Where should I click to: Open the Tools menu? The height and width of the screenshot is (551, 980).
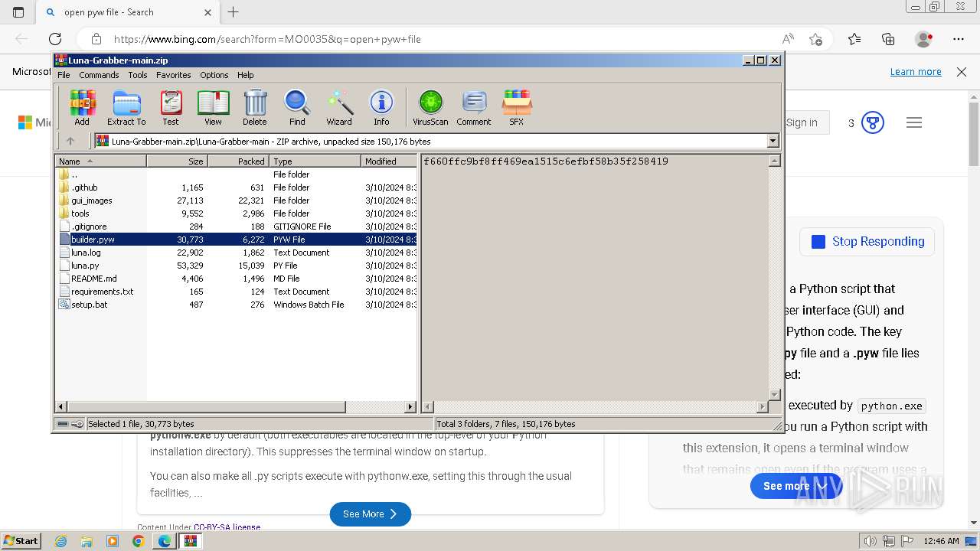(x=138, y=75)
